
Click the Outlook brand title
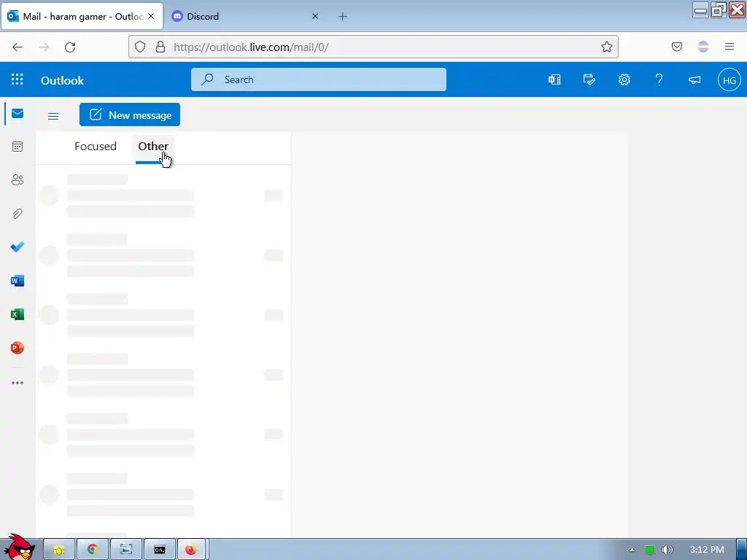click(63, 80)
